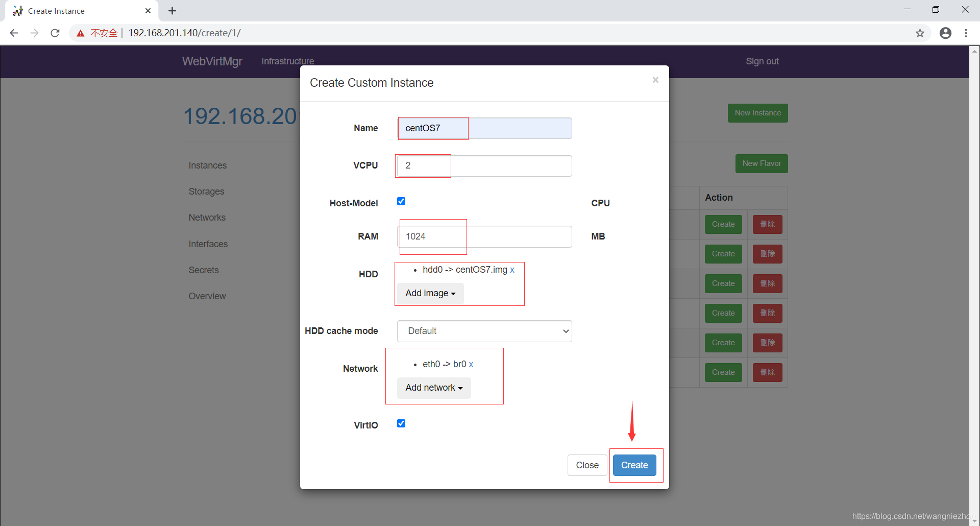Dismiss the dialog with the X icon
Screen dimensions: 980x526
655,80
